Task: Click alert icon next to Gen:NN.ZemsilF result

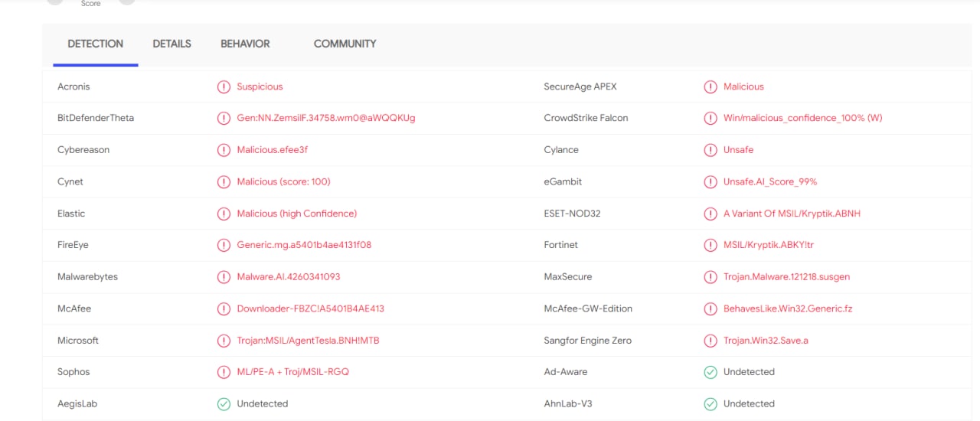Action: 224,119
